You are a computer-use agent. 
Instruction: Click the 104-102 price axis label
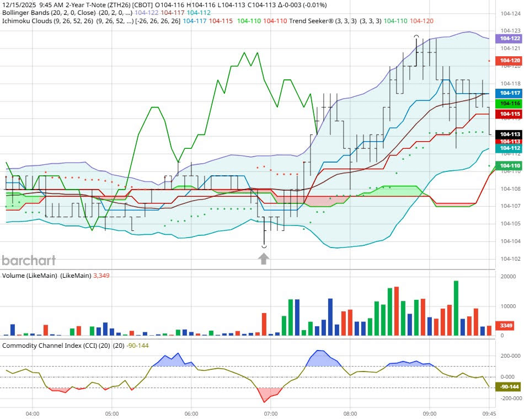click(510, 259)
